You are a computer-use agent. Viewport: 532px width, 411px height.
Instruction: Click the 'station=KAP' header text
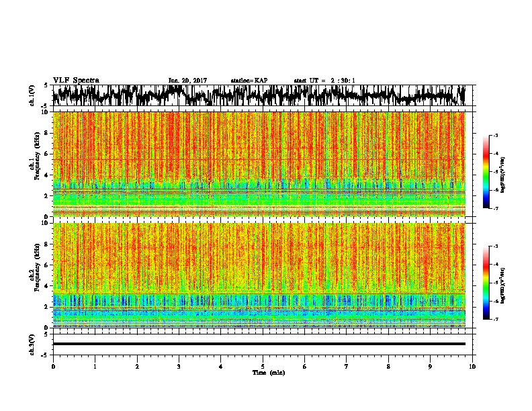[x=249, y=81]
